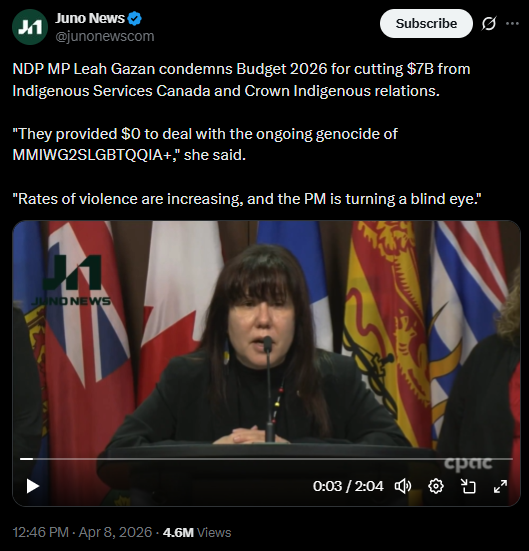The image size is (529, 551).
Task: Click the cpac watermark logo
Action: tap(468, 464)
